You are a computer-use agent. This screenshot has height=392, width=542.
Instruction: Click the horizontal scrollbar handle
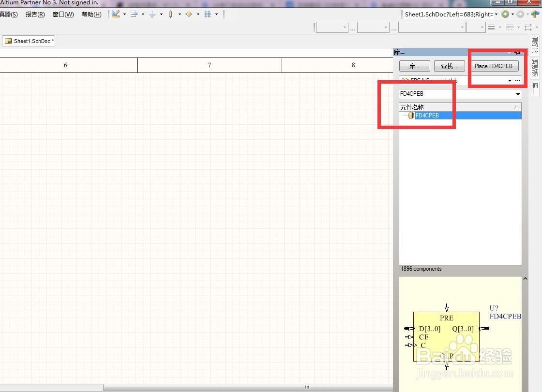click(x=248, y=388)
